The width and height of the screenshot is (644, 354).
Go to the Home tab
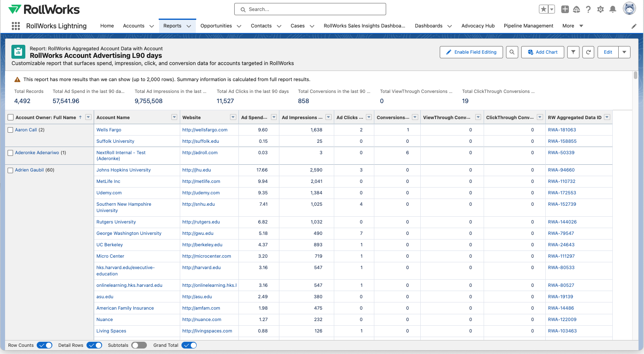(x=107, y=26)
